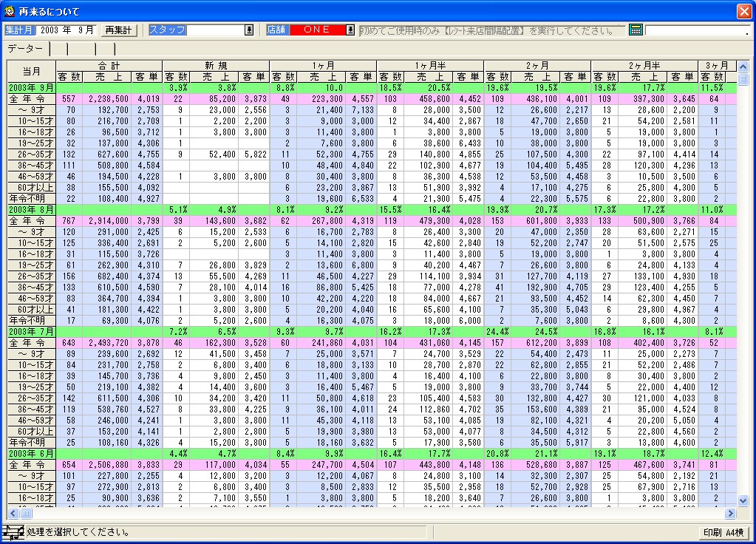Click the vertical scrollbar thumb
This screenshot has width=756, height=544.
click(743, 78)
